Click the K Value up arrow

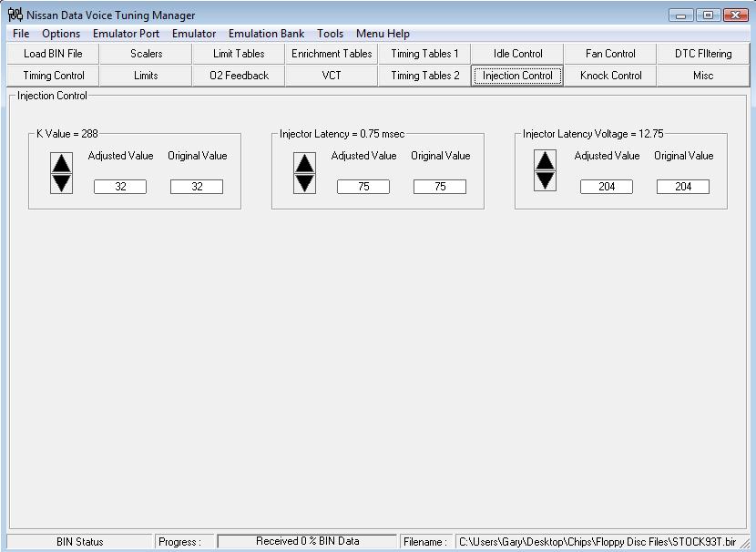tap(61, 164)
